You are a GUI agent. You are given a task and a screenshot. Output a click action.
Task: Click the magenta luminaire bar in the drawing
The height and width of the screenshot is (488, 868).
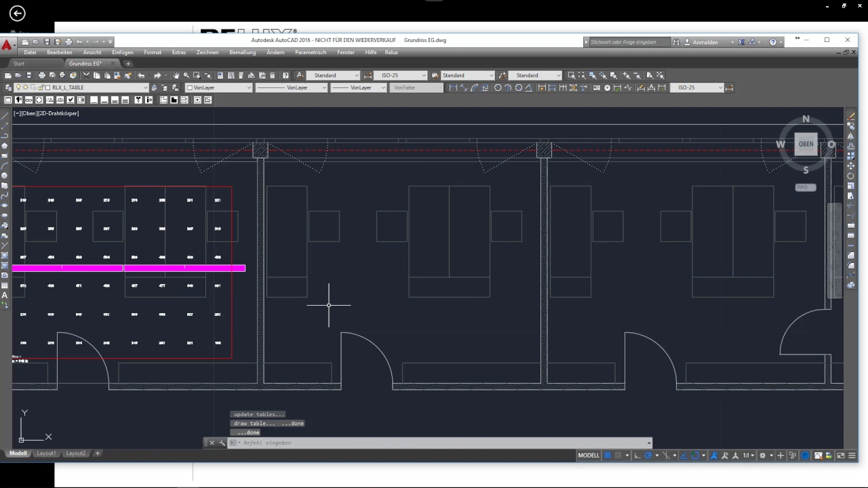pyautogui.click(x=129, y=268)
